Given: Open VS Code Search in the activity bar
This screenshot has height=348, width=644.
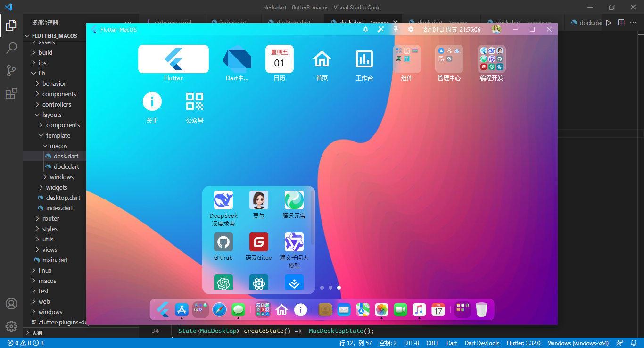Looking at the screenshot, I should pos(11,48).
